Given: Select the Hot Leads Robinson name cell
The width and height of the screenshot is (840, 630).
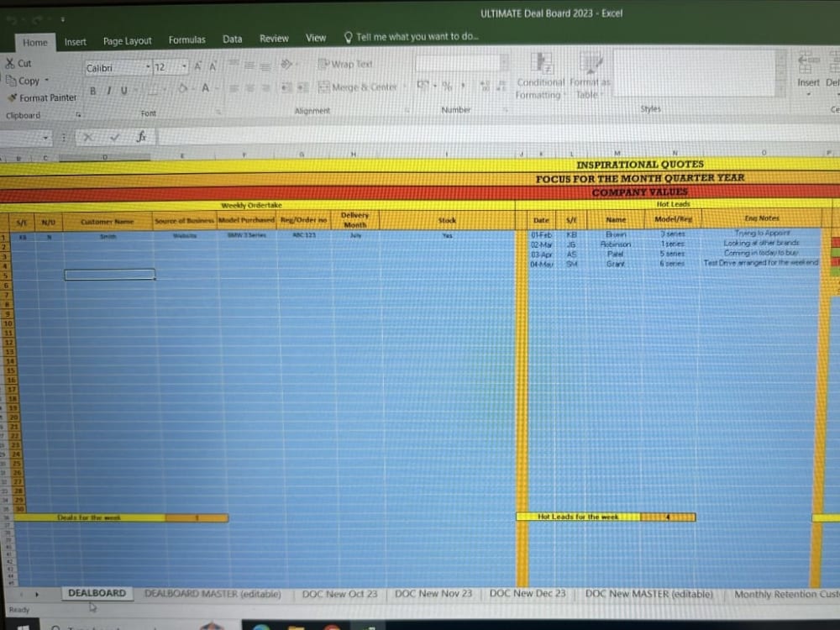Looking at the screenshot, I should (x=616, y=244).
